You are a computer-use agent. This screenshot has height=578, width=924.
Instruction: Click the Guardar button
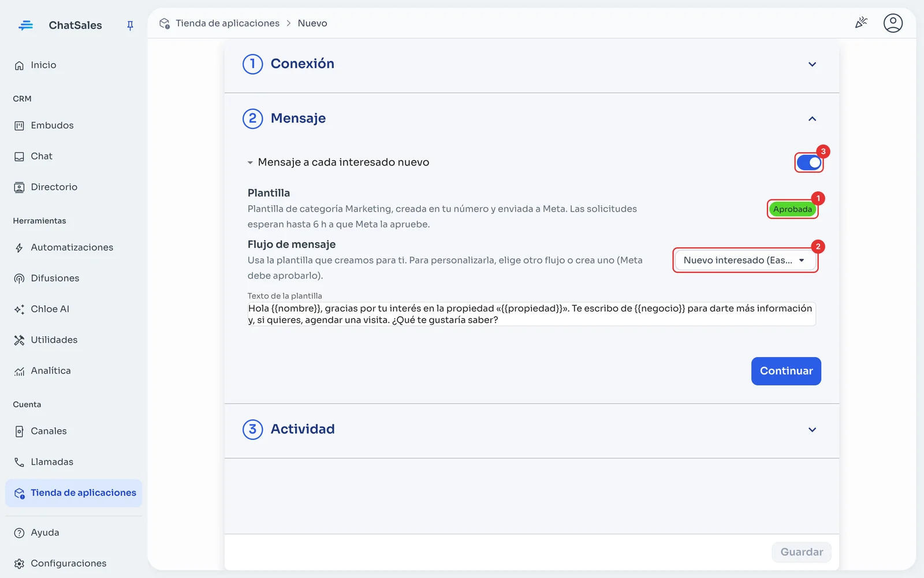tap(802, 552)
